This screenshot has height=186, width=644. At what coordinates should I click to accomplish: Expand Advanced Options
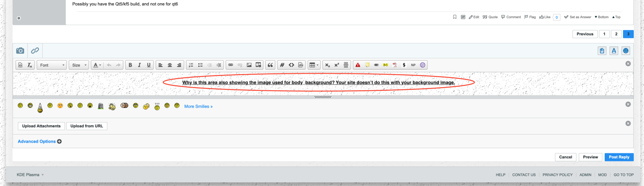click(x=39, y=141)
